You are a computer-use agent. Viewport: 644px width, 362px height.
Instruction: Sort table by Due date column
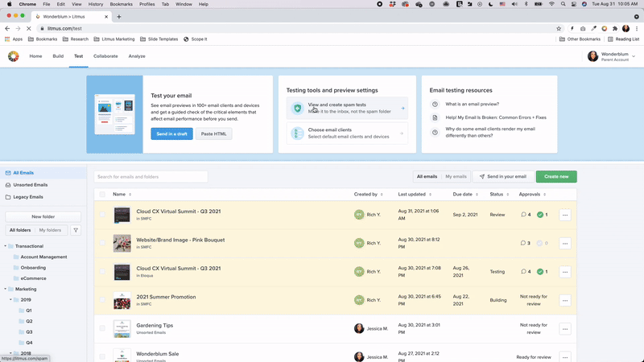pos(465,194)
